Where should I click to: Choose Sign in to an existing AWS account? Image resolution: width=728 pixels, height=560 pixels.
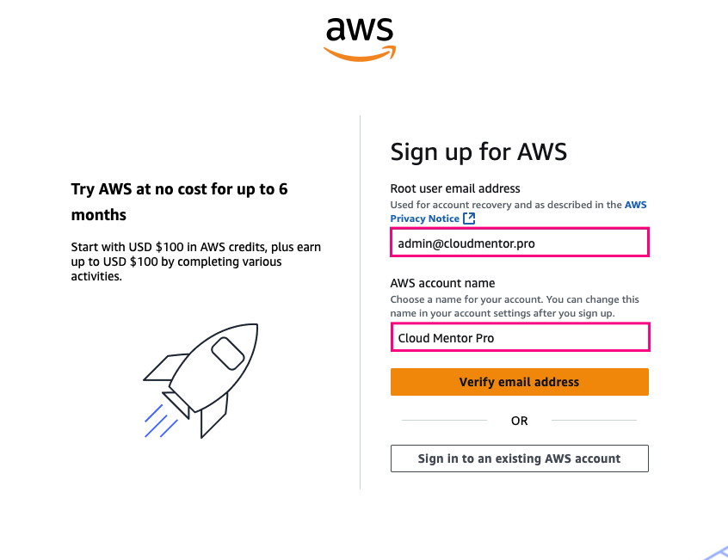pyautogui.click(x=519, y=458)
